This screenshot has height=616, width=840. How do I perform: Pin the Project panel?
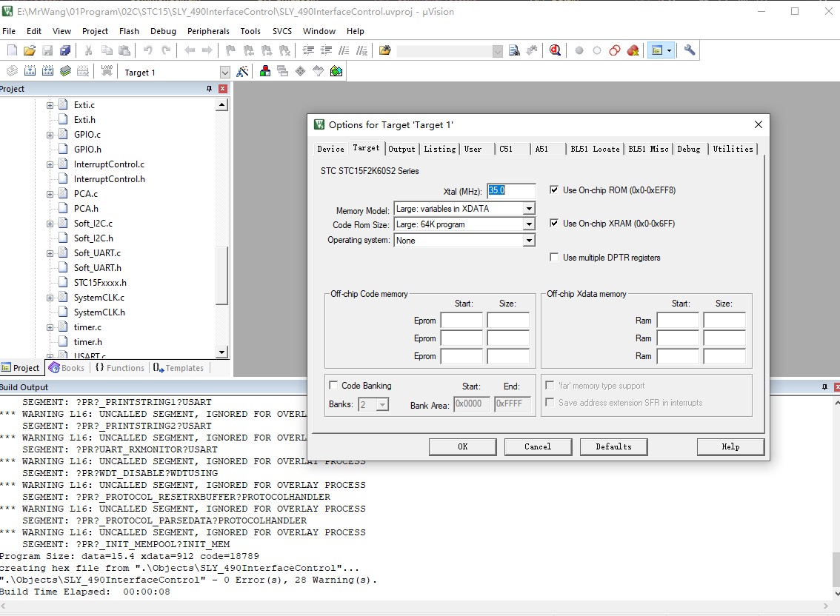click(209, 89)
